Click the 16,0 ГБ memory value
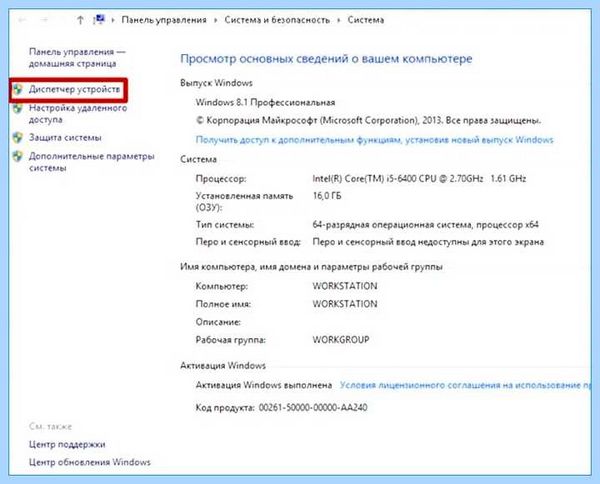Screen dimensions: 600x484 (x=327, y=196)
